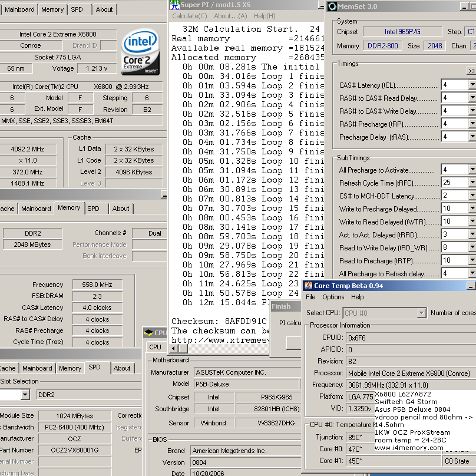Click the 3661.99MHz frequency field in Core Temp

pos(411,385)
